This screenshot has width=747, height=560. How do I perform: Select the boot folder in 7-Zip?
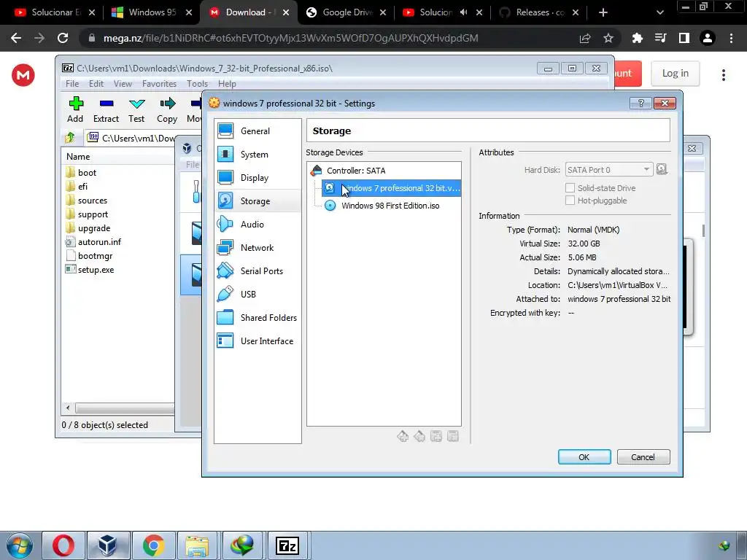[81, 172]
